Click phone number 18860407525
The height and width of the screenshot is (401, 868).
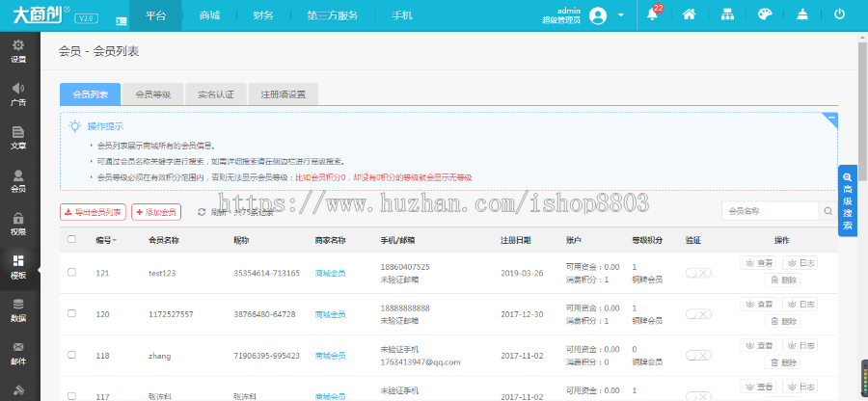405,267
